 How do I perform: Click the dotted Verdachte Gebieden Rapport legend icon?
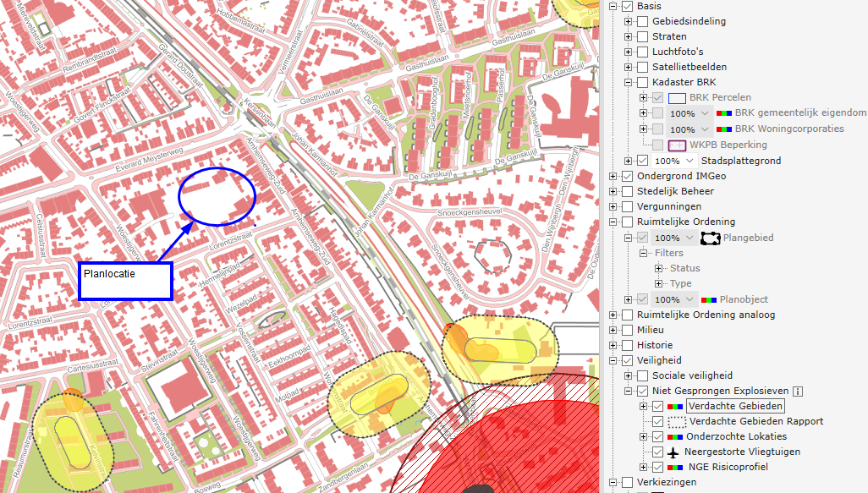677,422
